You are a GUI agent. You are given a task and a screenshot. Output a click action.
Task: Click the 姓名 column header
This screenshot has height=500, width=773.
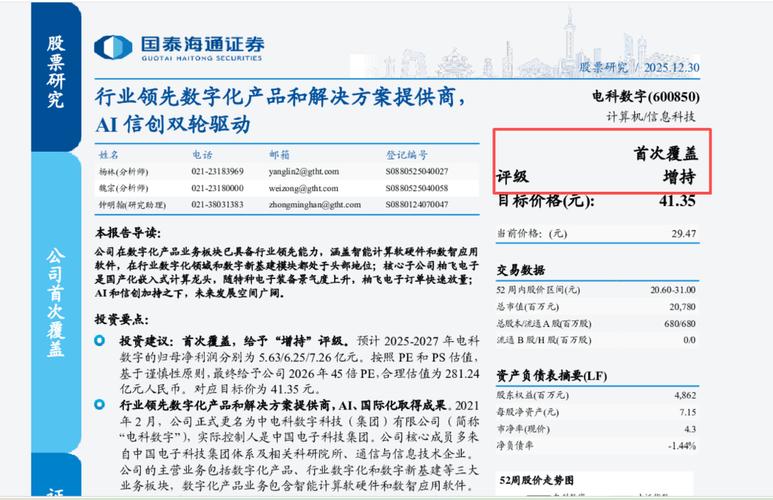click(108, 155)
